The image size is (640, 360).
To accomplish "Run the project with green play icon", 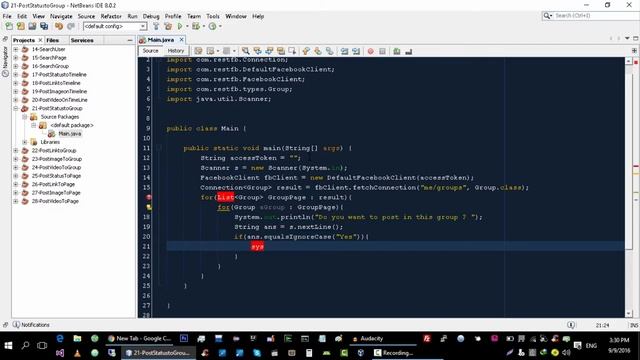I will 180,26.
